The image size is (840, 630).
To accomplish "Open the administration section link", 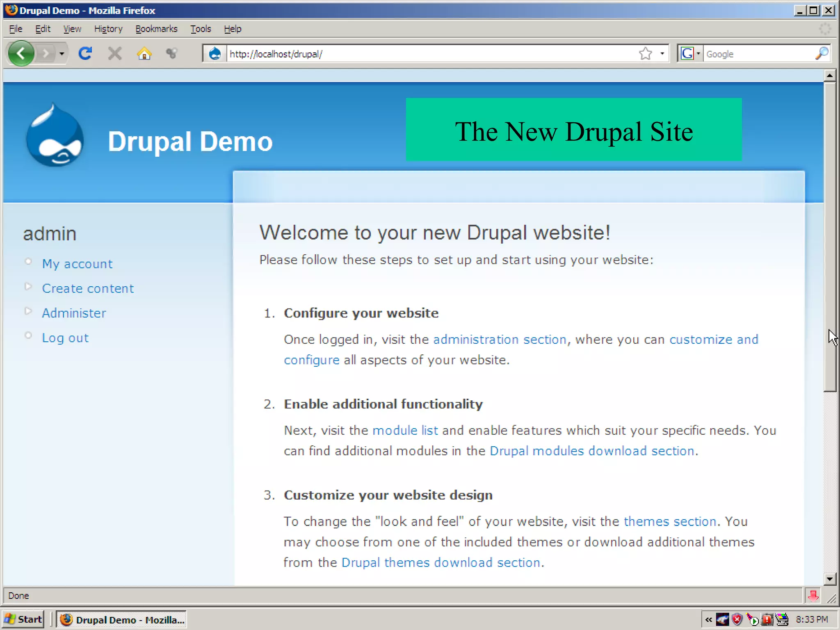I will click(500, 339).
